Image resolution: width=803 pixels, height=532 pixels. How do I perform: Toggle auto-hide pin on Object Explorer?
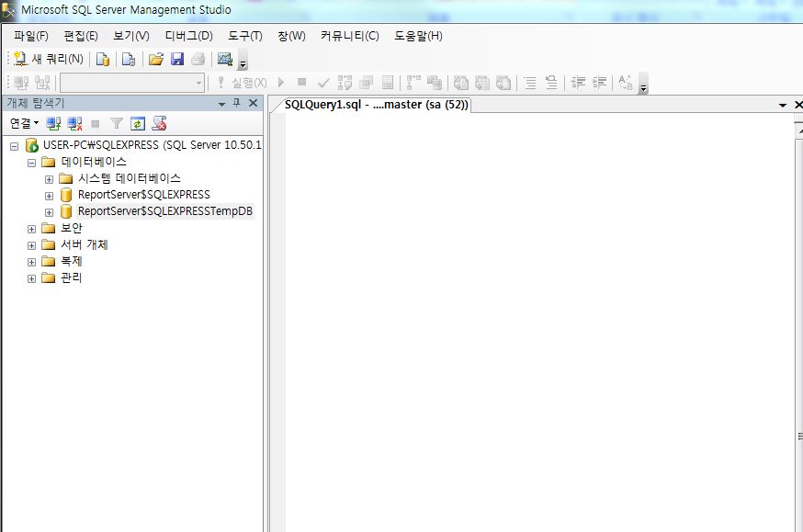click(x=237, y=103)
